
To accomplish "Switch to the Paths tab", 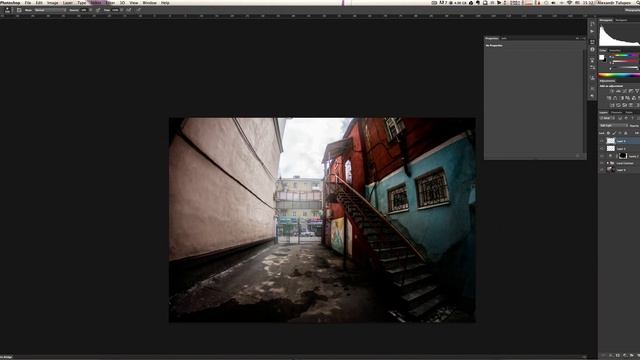I will [x=629, y=112].
